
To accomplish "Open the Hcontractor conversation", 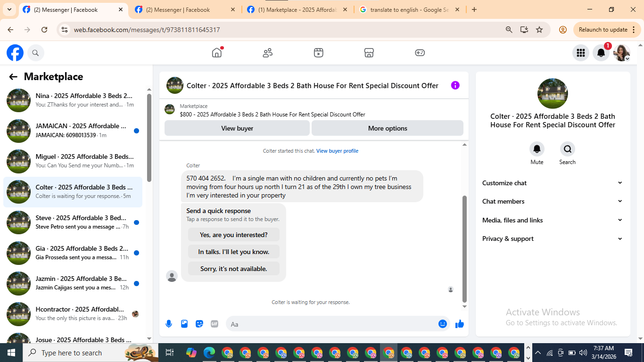I will [73, 314].
